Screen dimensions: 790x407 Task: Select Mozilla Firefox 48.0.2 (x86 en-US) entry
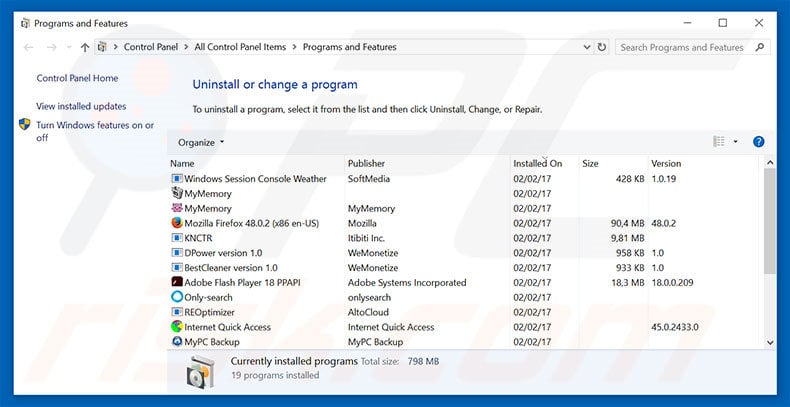click(251, 223)
